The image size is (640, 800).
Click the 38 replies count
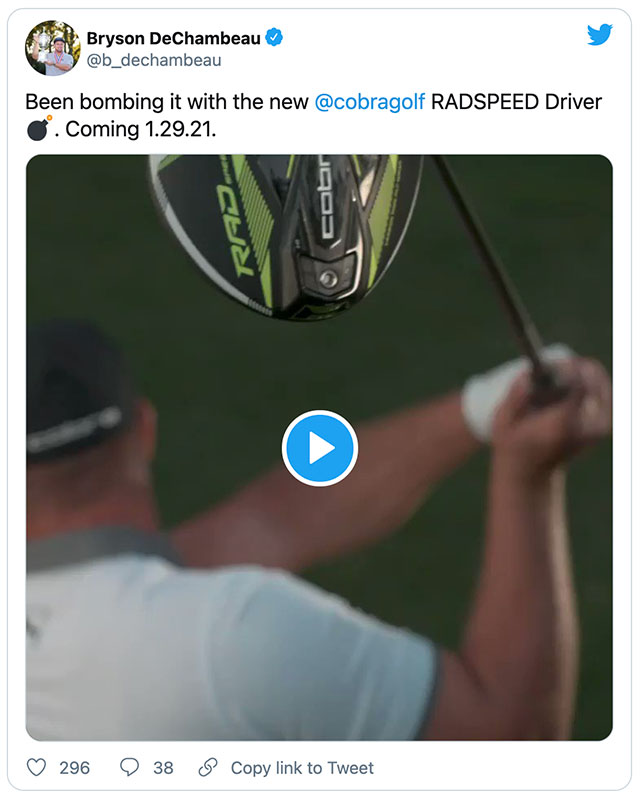[x=163, y=768]
